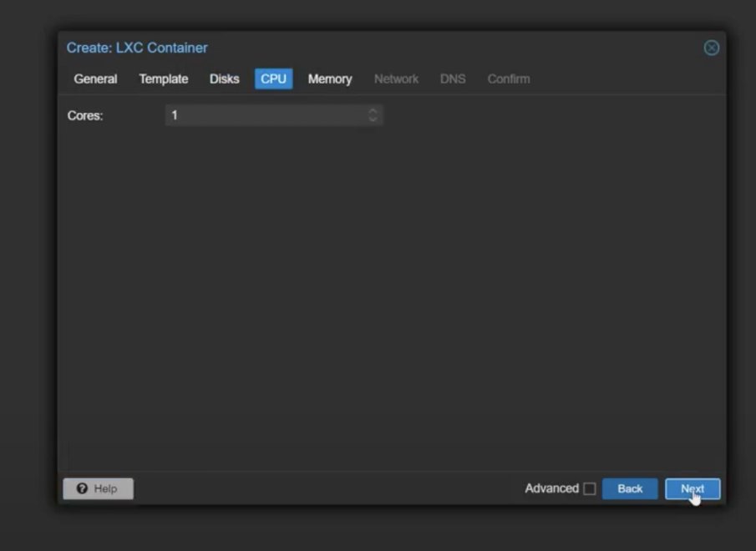Go Back to the previous step
Viewport: 756px width, 551px height.
pos(630,488)
